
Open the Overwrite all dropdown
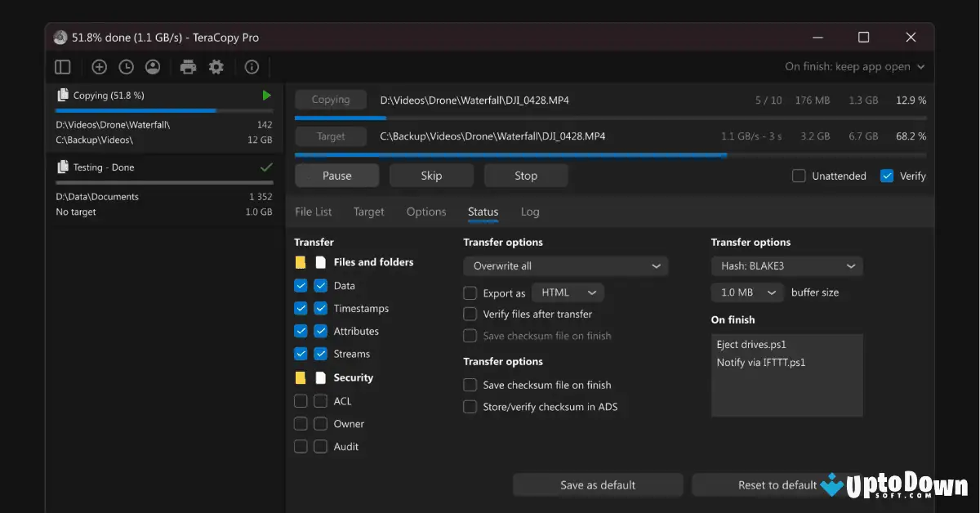(x=565, y=265)
